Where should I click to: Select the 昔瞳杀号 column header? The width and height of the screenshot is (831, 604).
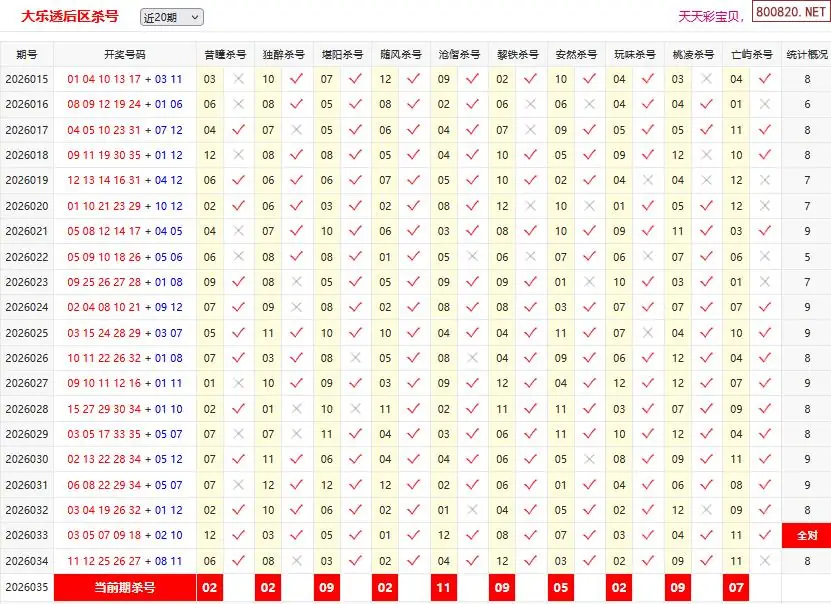pos(224,54)
